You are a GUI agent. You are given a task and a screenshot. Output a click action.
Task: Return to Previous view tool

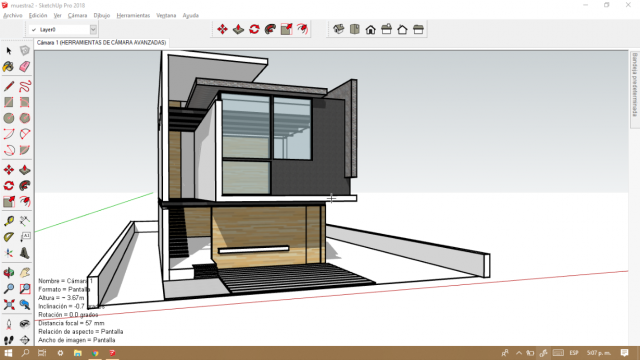coord(24,304)
